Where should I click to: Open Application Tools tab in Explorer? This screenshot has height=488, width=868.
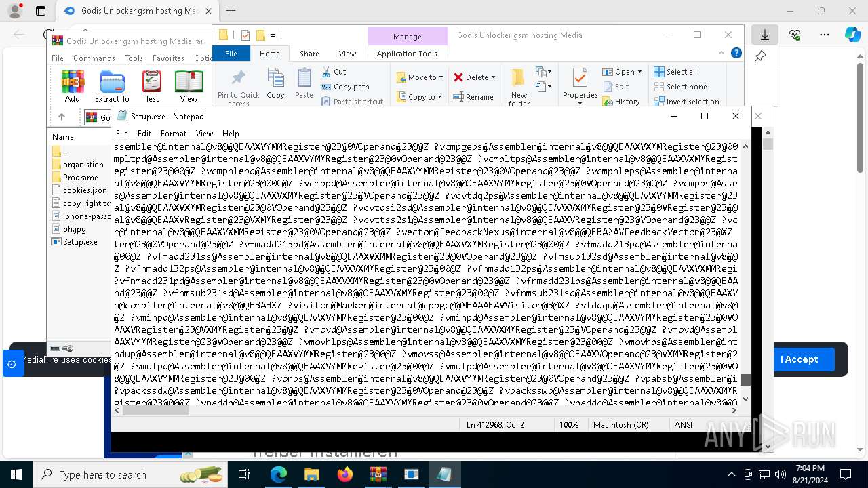407,54
